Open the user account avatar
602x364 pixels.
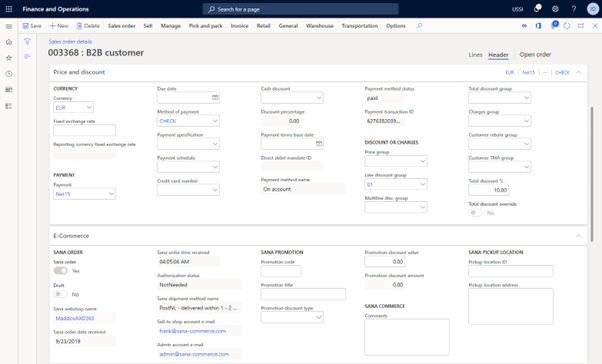coord(593,9)
